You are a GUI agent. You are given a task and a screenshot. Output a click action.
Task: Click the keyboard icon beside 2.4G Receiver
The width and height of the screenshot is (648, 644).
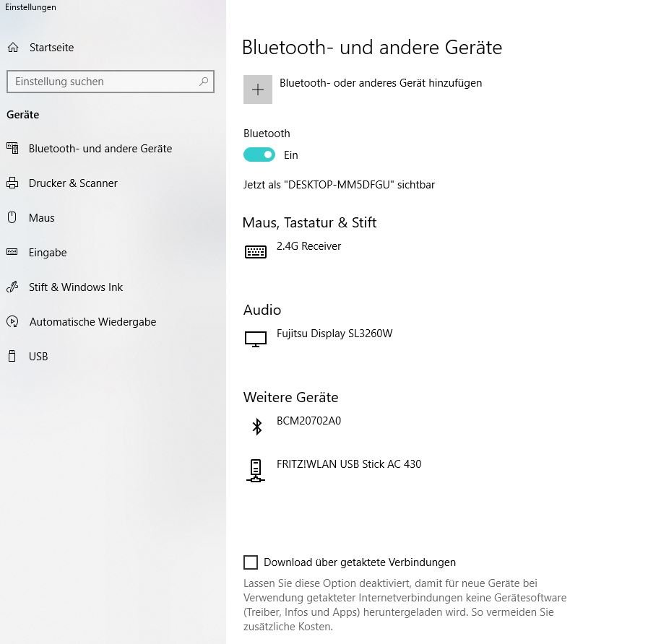[256, 252]
